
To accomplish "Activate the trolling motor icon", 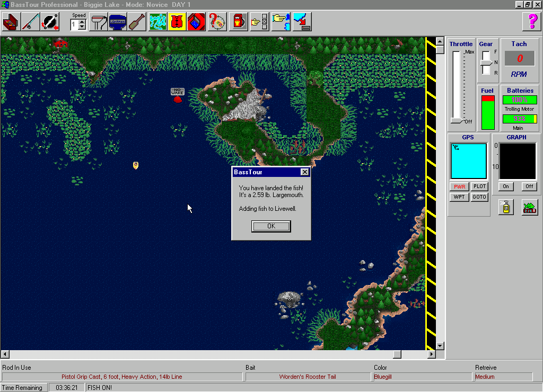I will coord(99,22).
